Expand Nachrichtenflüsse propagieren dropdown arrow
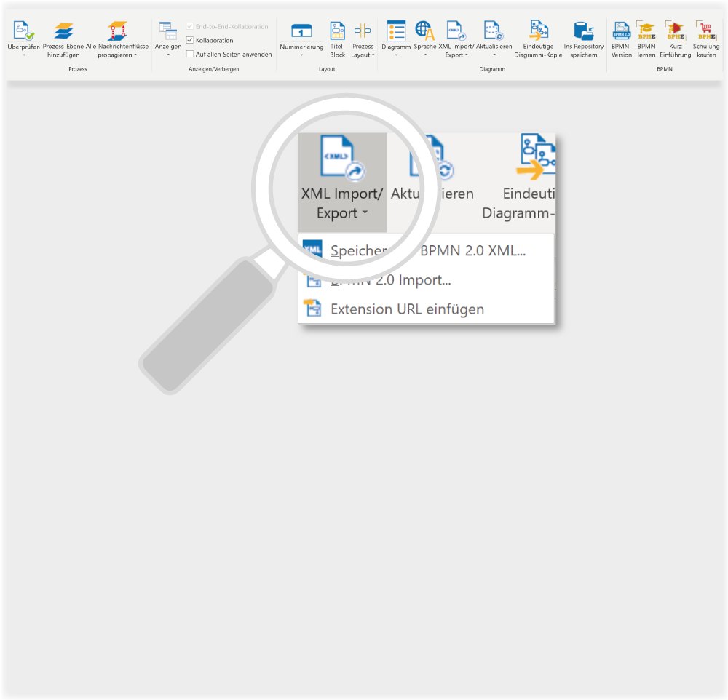Viewport: 728px width, 700px height. [135, 55]
